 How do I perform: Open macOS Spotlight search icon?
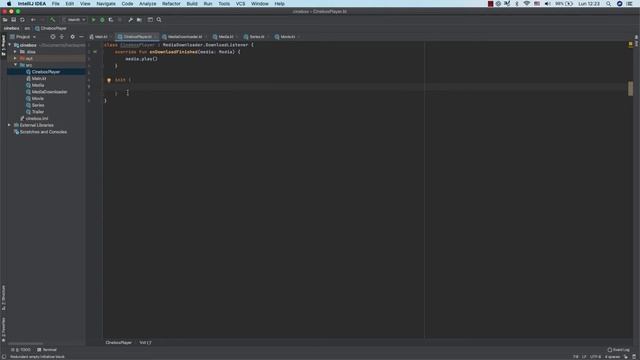608,4
